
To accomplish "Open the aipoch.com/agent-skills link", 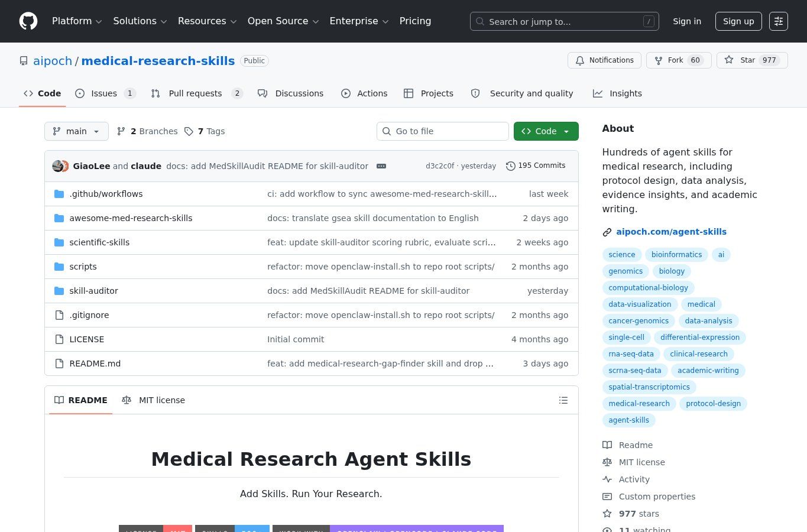I will (x=671, y=232).
